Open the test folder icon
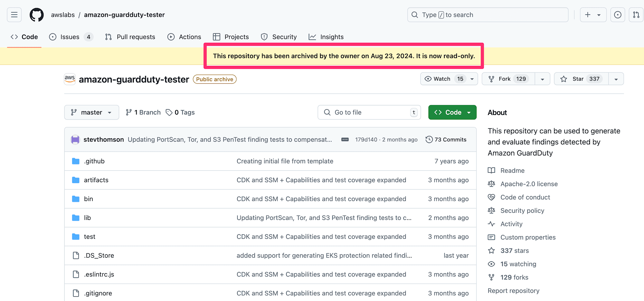Viewport: 644px width, 301px height. tap(76, 237)
